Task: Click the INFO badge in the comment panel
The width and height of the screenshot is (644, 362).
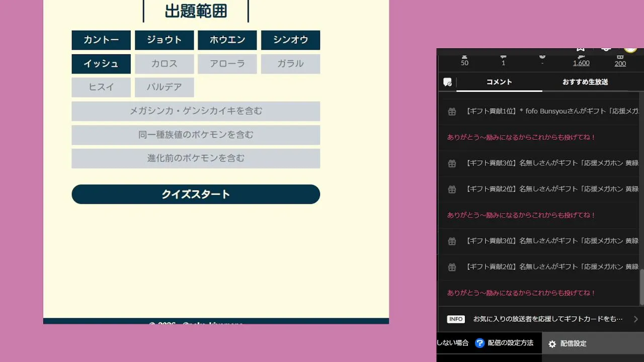Action: 456,319
